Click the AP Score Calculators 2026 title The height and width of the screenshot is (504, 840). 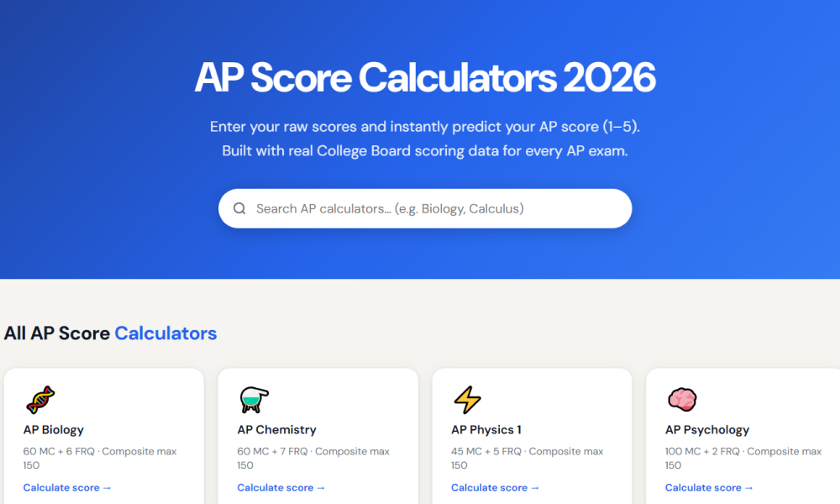click(x=424, y=77)
